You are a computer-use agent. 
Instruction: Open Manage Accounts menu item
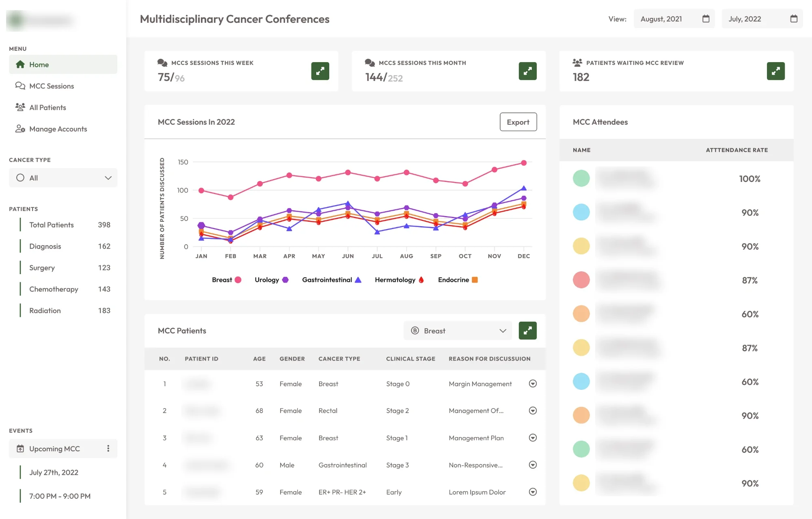[x=63, y=129]
